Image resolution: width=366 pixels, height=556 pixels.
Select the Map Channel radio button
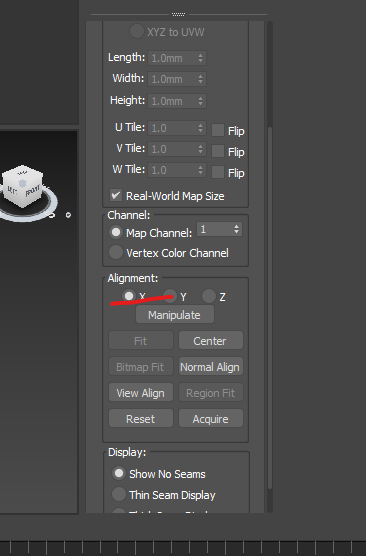(116, 232)
